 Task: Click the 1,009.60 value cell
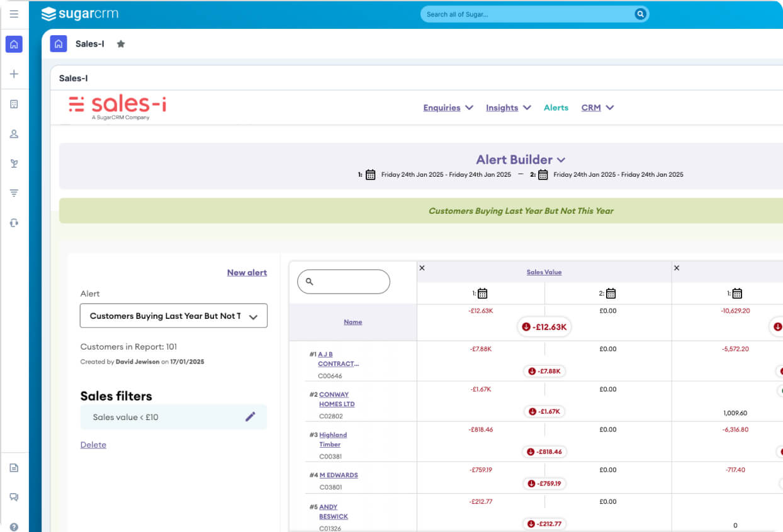click(x=735, y=413)
